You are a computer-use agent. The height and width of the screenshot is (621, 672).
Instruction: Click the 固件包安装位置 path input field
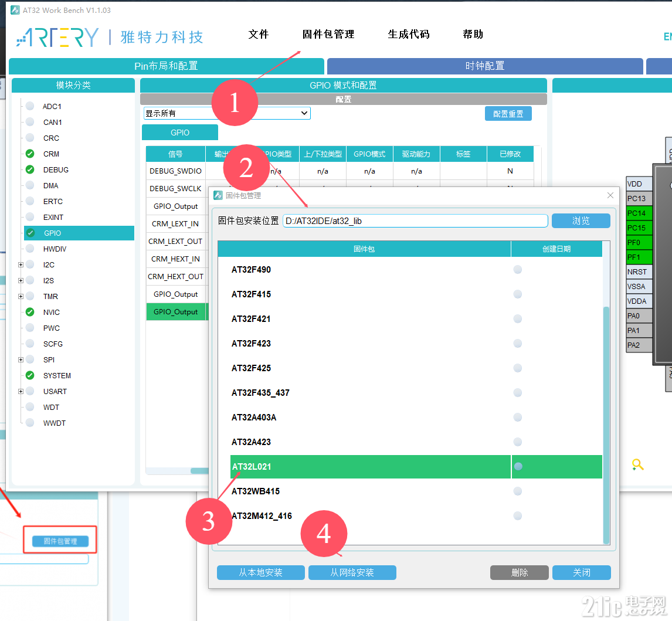(415, 220)
